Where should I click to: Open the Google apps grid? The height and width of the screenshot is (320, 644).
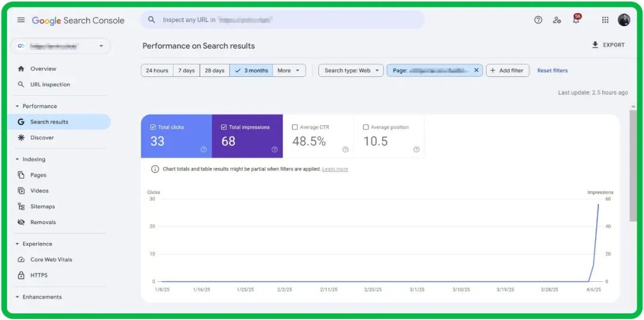(605, 20)
